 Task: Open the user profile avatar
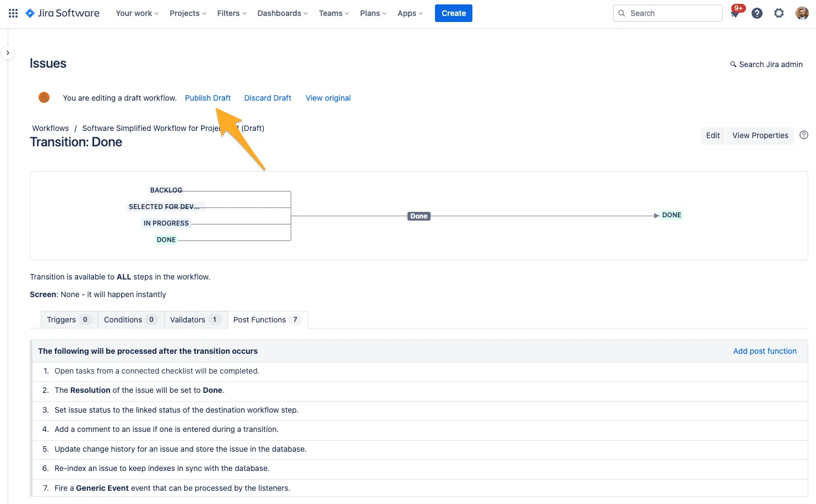(802, 13)
